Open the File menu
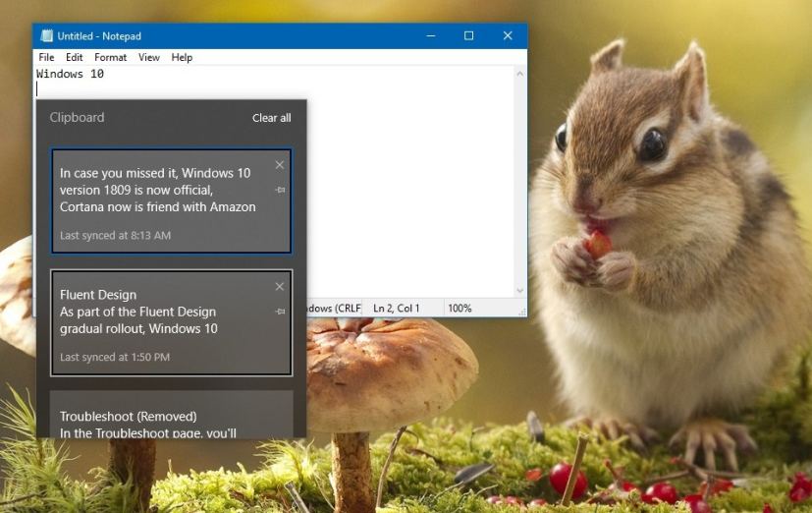 pyautogui.click(x=46, y=58)
